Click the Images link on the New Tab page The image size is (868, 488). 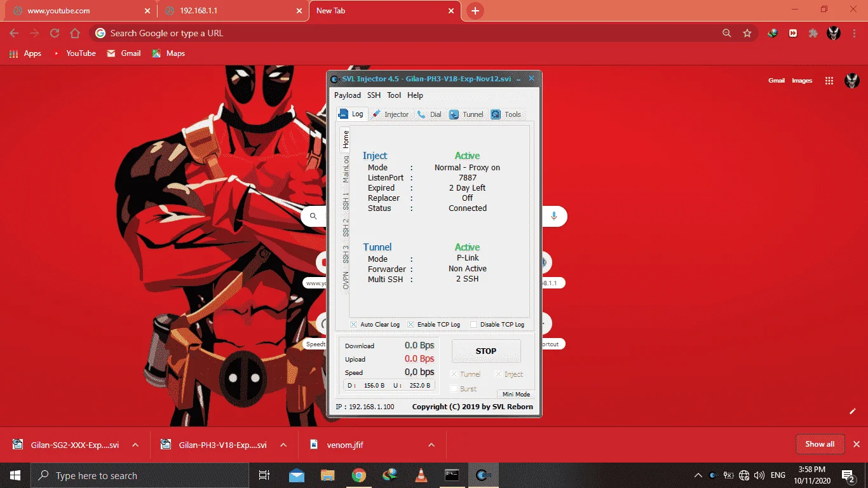(802, 81)
